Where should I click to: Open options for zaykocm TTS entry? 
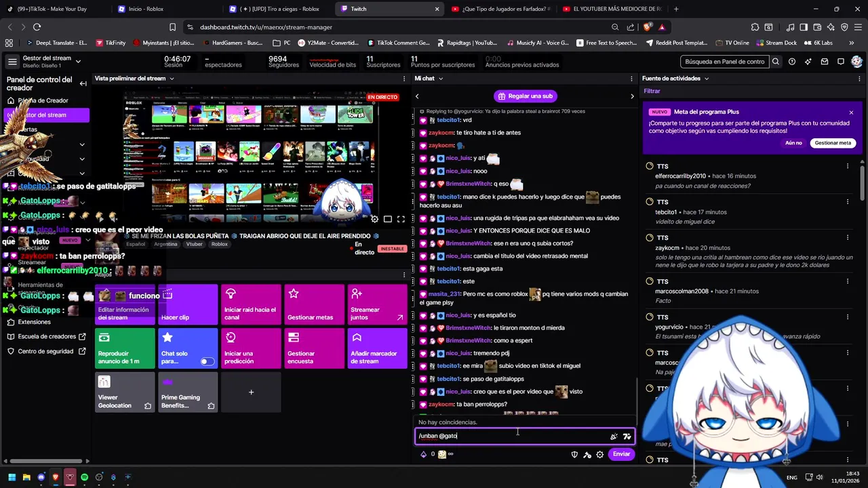(x=848, y=238)
